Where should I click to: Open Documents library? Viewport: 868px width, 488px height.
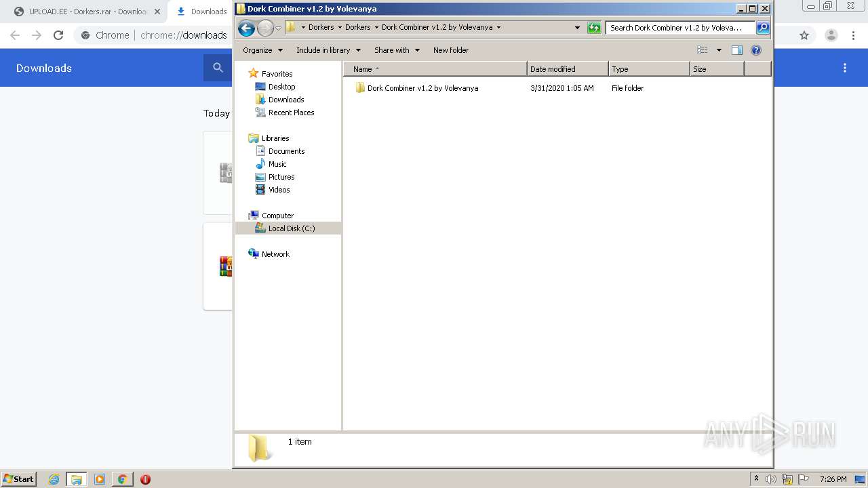coord(280,151)
